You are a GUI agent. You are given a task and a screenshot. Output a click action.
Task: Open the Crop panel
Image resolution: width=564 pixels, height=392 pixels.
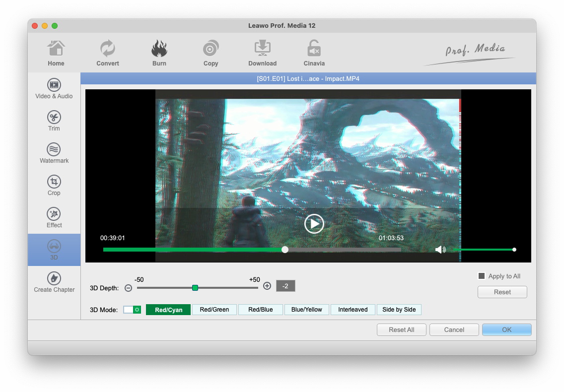click(x=54, y=186)
